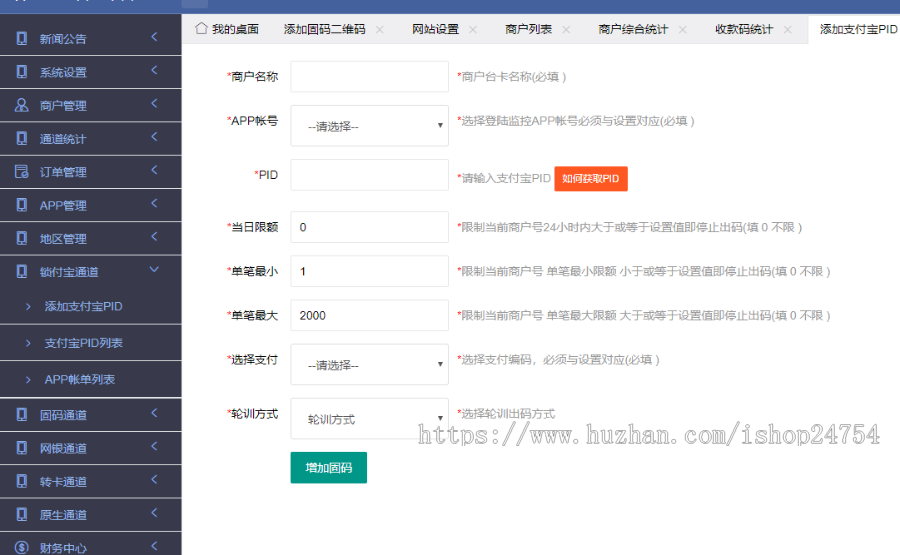
Task: Click the 订单管理 sidebar icon
Action: click(x=22, y=172)
